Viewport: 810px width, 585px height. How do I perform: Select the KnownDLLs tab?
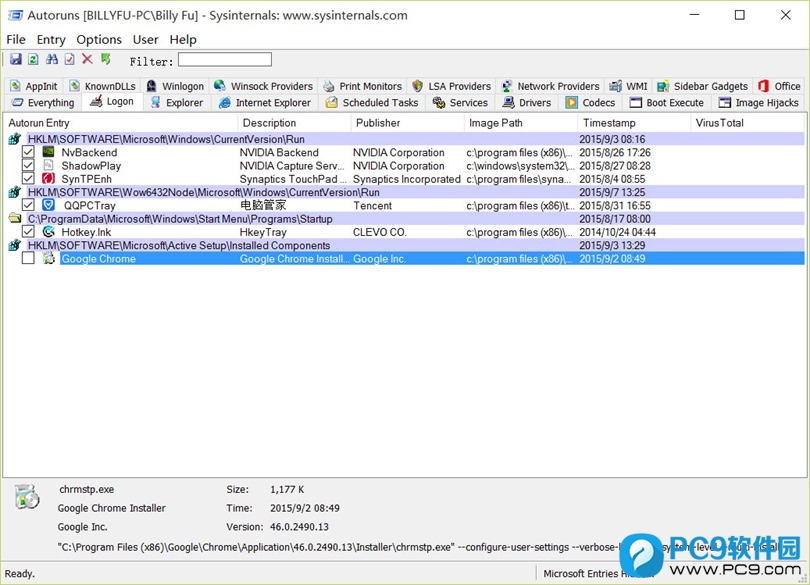pos(103,86)
